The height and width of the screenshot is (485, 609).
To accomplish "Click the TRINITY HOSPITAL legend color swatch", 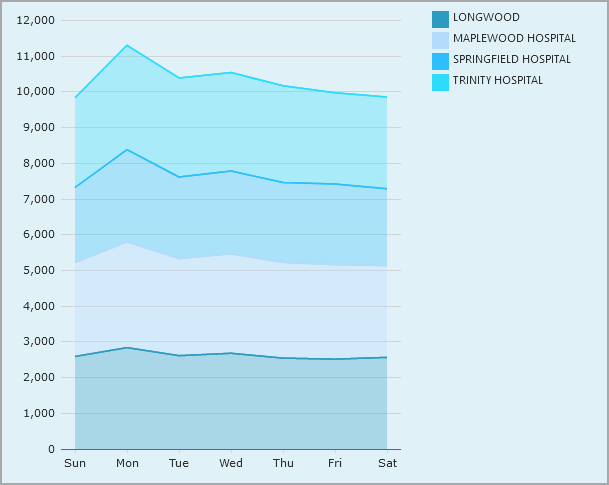I will [440, 81].
